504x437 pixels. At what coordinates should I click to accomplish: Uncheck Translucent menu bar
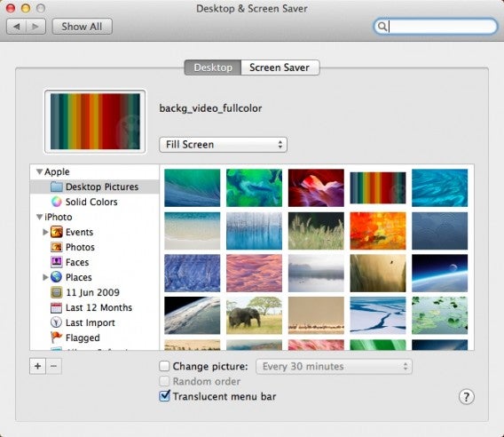point(164,396)
